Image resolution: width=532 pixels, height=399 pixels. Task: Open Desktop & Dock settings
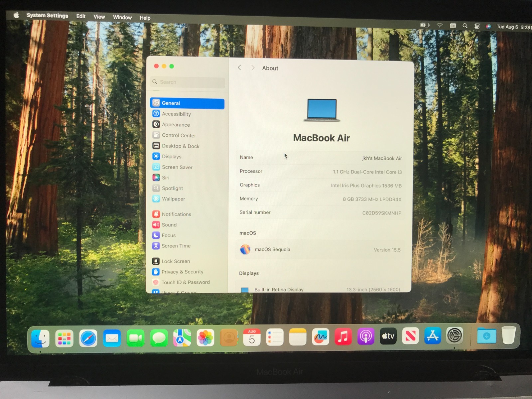(x=181, y=146)
